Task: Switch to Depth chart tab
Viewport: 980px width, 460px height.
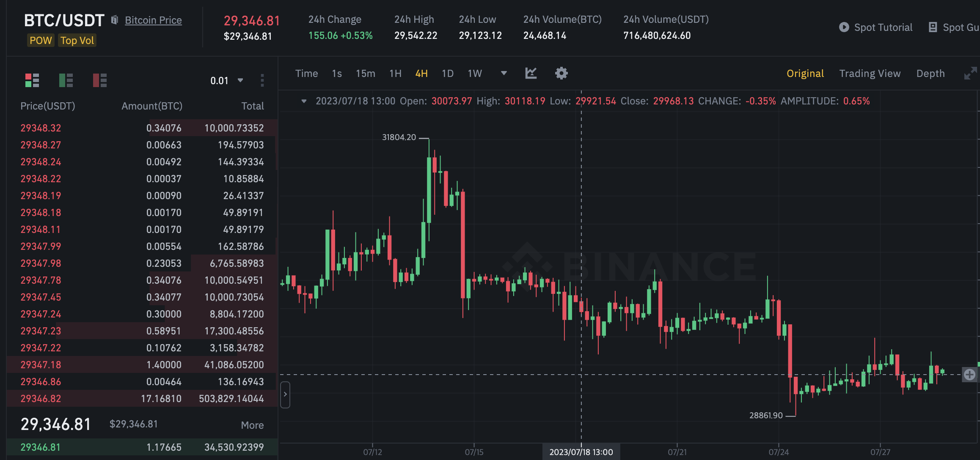Action: point(930,73)
